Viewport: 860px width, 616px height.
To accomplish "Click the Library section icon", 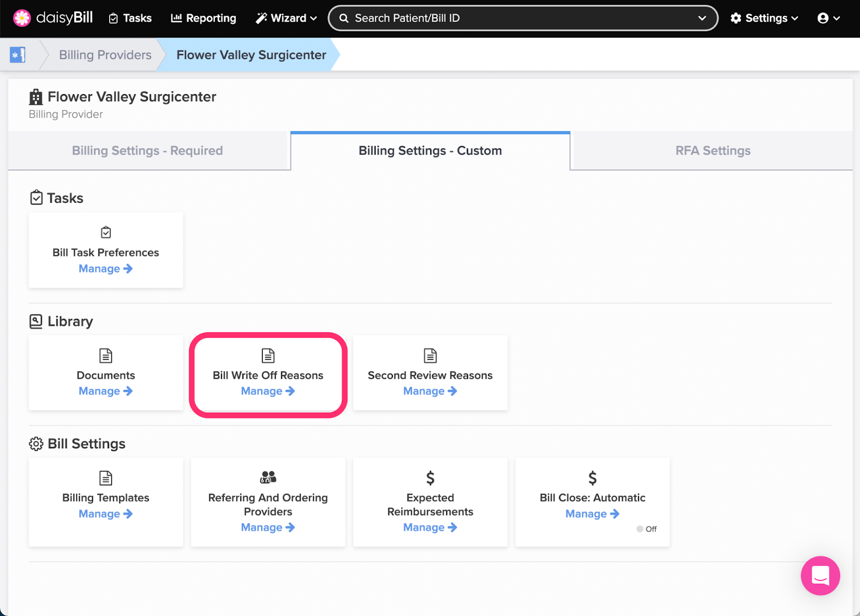I will [36, 321].
